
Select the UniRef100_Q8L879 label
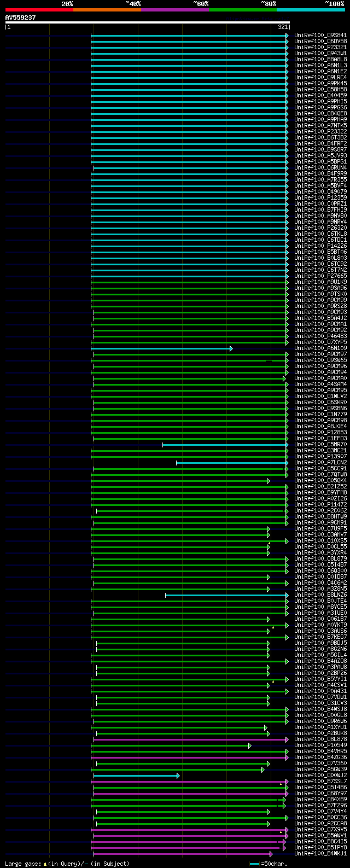coord(320,559)
